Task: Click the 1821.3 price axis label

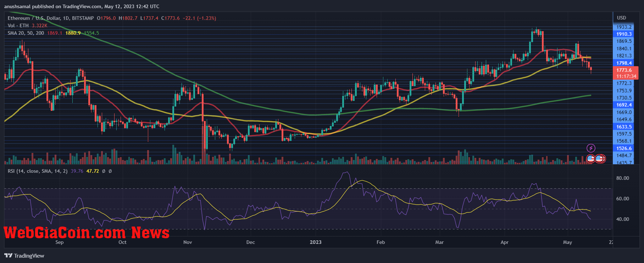Action: 624,56
